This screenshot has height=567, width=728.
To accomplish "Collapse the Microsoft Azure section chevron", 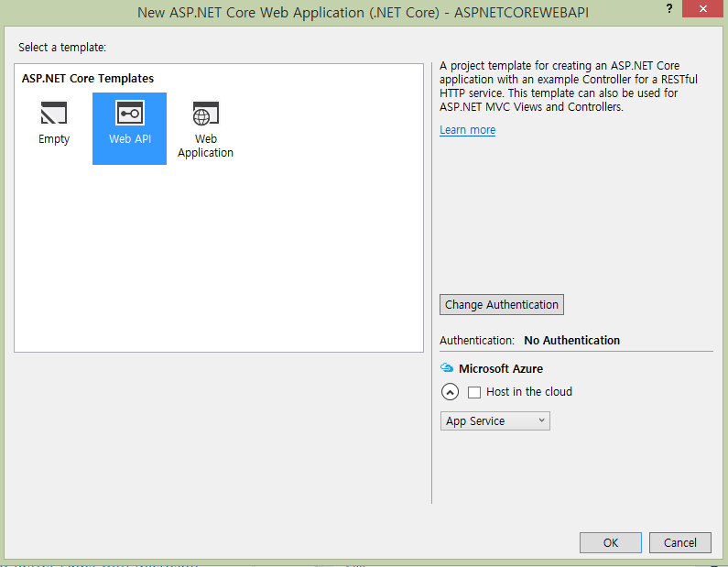I will (450, 392).
